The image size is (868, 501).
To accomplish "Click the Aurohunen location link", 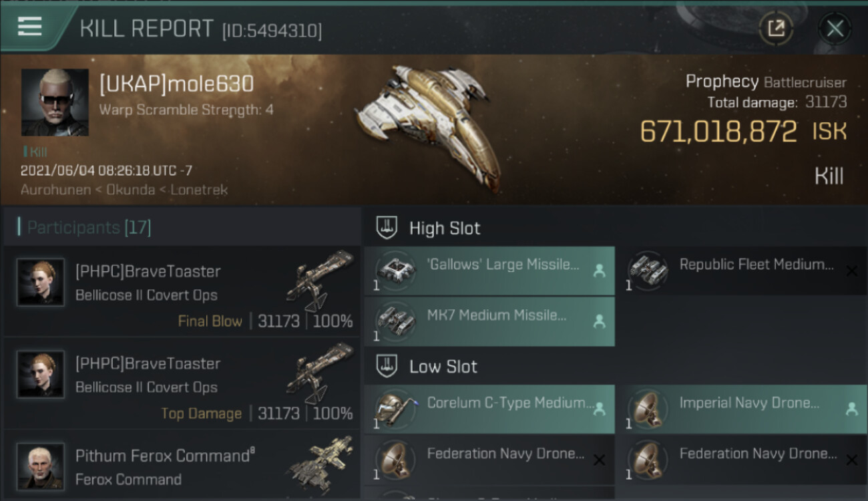I will click(54, 190).
